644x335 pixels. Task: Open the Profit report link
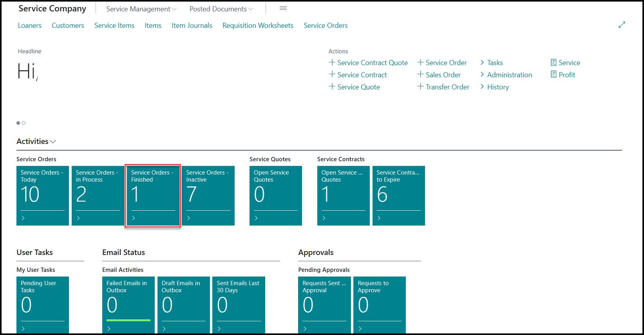[x=567, y=75]
